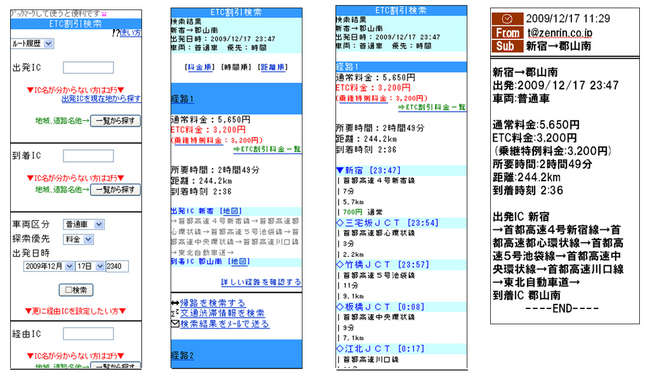Open the ETC割引料金一覧 link in the first result

click(267, 149)
